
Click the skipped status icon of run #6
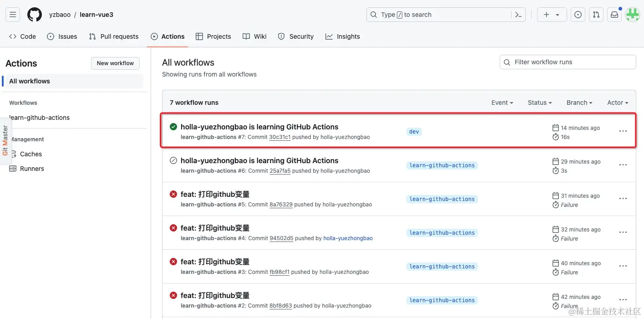click(173, 160)
